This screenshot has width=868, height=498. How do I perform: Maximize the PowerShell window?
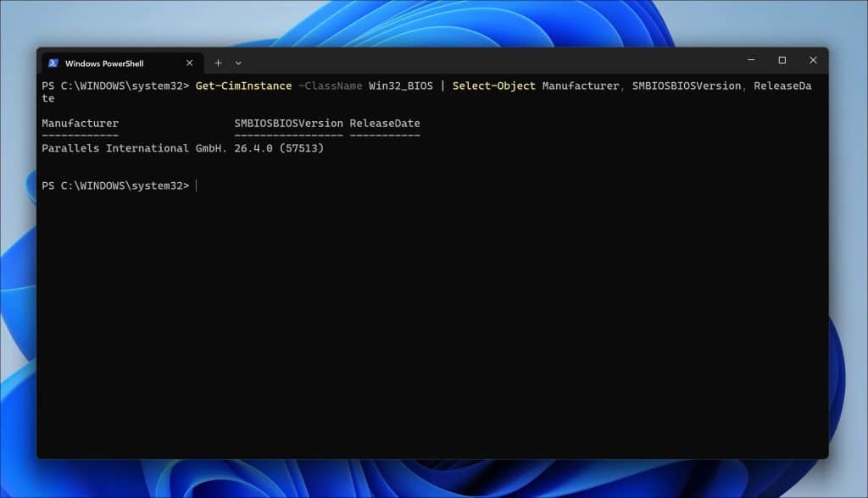pos(782,60)
